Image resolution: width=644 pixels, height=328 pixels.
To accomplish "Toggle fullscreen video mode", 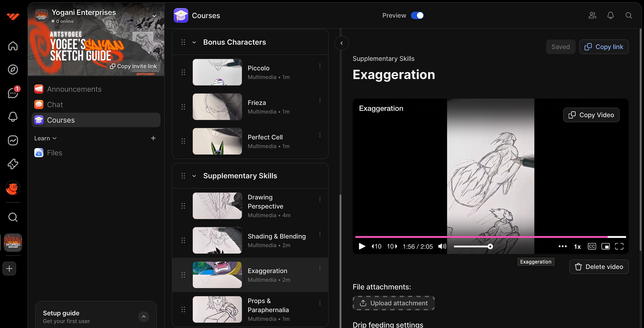I will coord(619,246).
